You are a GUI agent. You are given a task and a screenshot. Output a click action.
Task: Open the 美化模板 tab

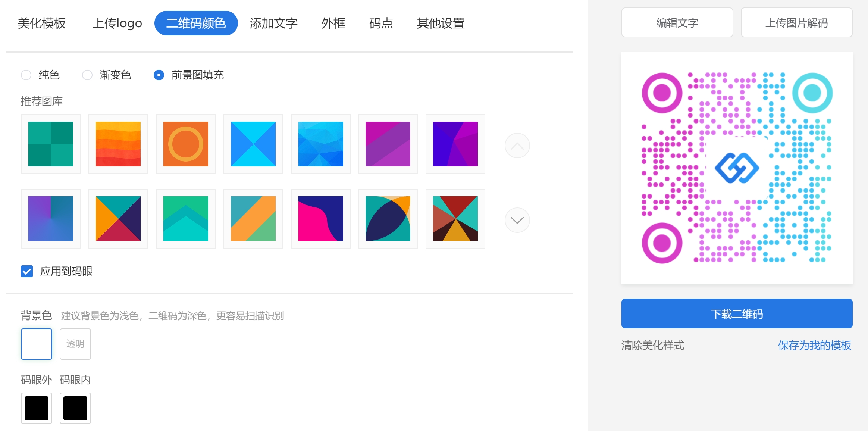(x=41, y=23)
